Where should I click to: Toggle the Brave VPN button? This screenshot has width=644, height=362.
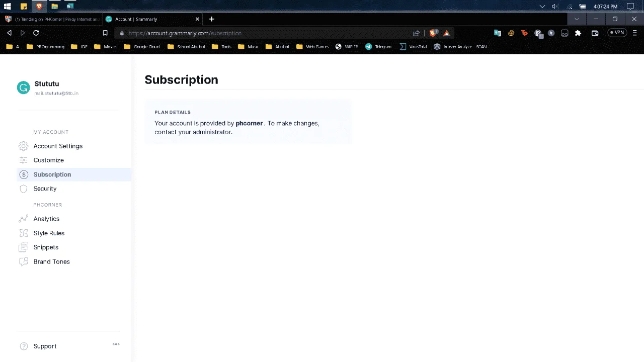(x=617, y=33)
